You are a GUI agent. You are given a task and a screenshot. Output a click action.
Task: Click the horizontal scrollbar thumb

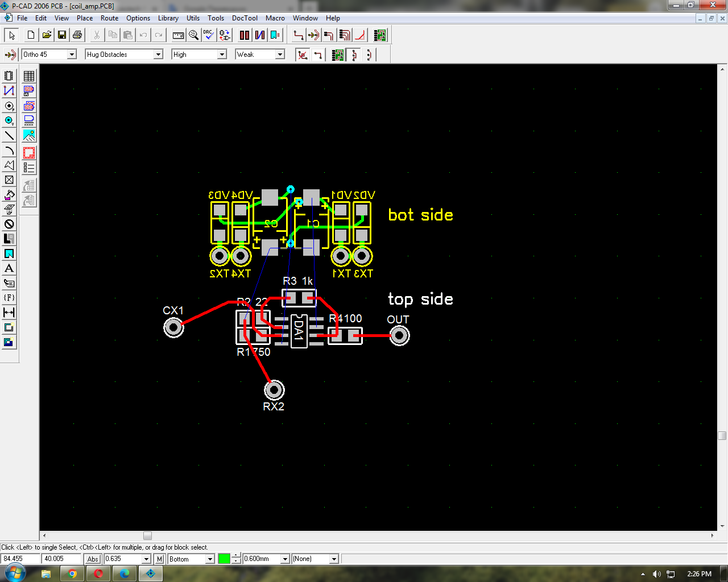147,536
